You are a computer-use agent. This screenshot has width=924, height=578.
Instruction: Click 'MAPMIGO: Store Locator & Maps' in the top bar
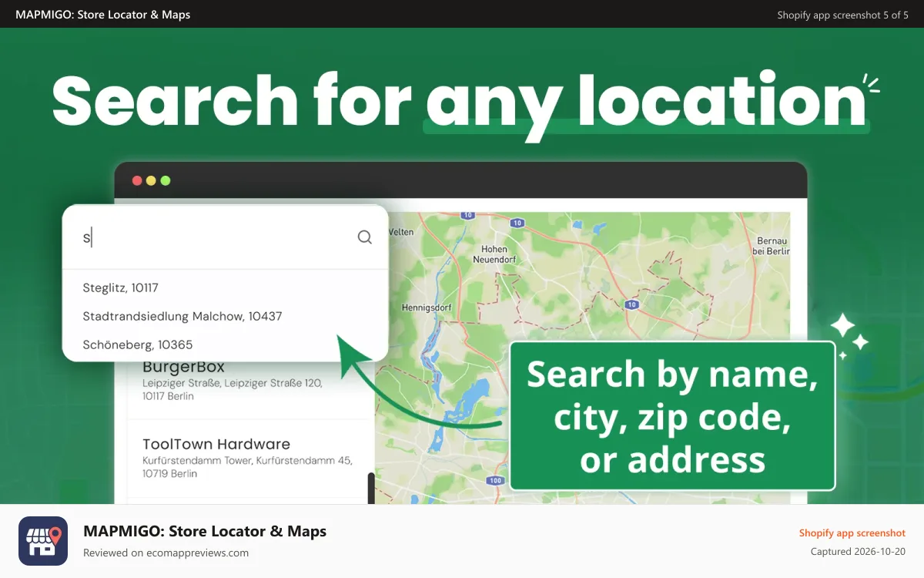pos(102,14)
